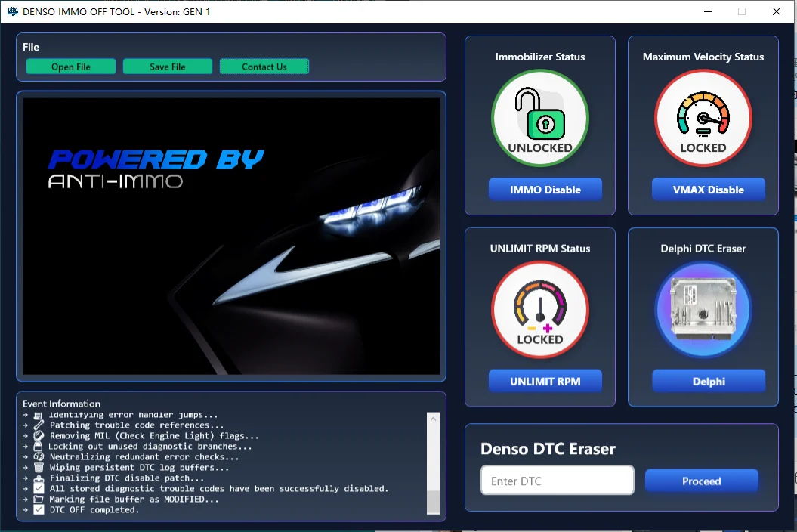Viewport: 797px width, 532px height.
Task: Click the checkmark beside DTC OFF completed
Action: pyautogui.click(x=39, y=509)
